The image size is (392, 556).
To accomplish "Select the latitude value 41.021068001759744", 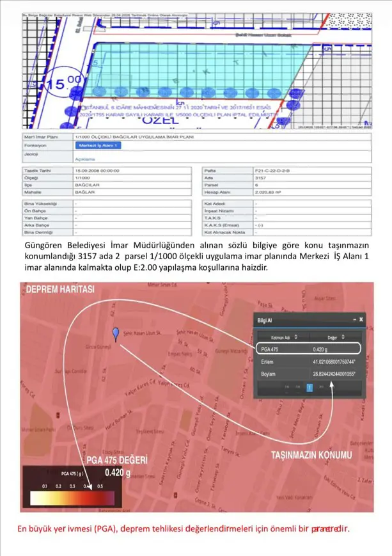I will tap(334, 362).
